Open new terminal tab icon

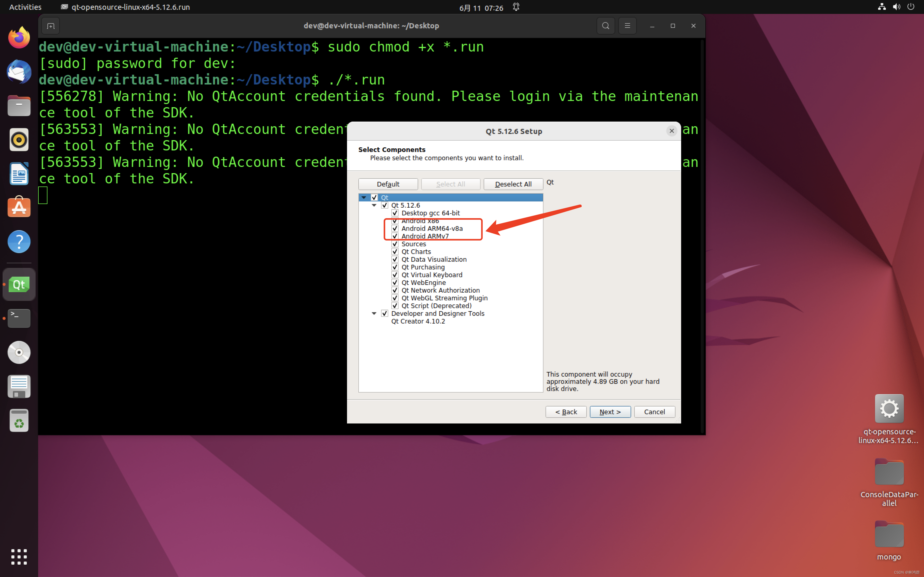pyautogui.click(x=51, y=26)
